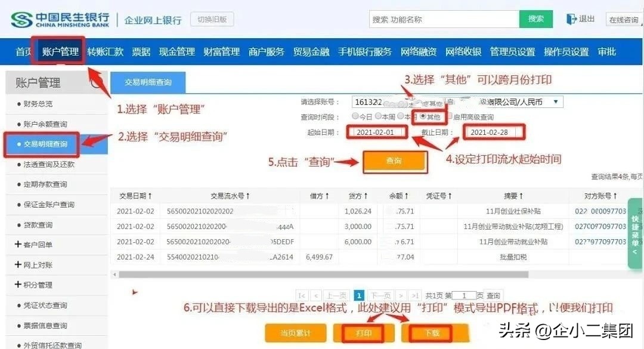
Task: Open 凭证状态查询 in the sidebar
Action: (x=45, y=305)
